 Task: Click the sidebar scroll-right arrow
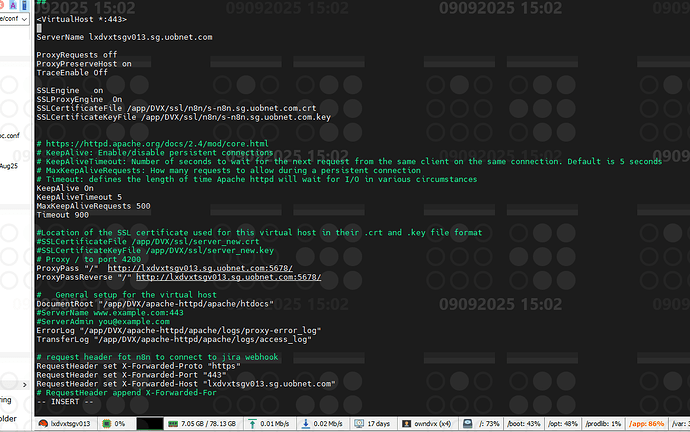click(25, 385)
